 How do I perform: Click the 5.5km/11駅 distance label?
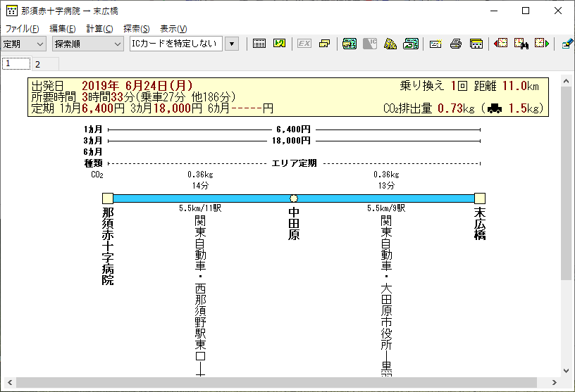point(200,208)
